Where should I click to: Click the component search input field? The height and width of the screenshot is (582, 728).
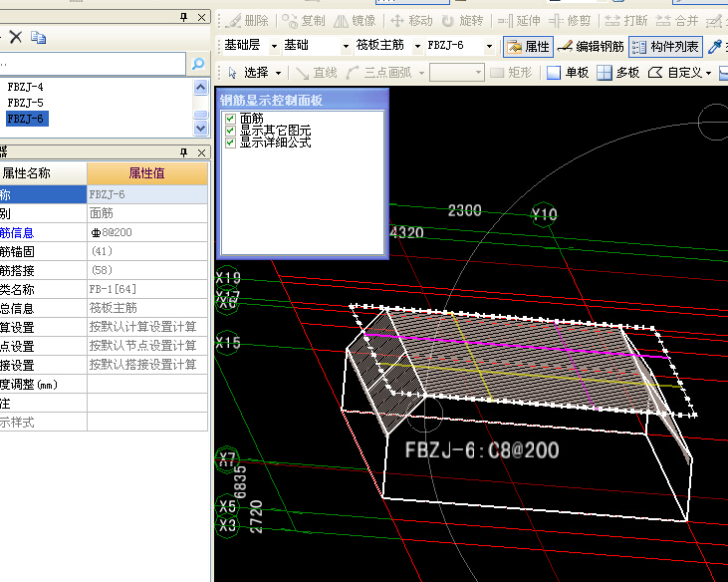pos(93,64)
